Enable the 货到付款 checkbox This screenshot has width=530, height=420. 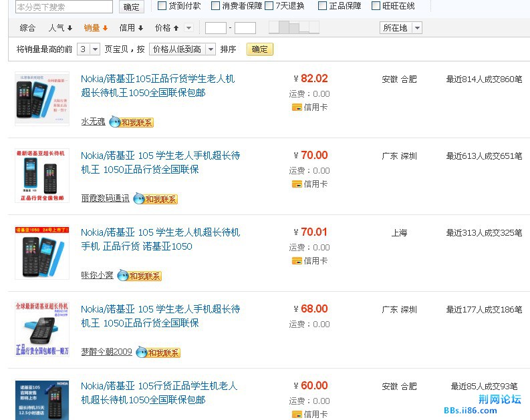[162, 6]
